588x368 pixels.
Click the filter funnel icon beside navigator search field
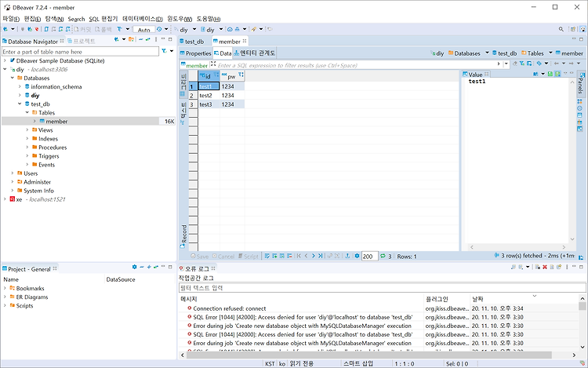[165, 51]
